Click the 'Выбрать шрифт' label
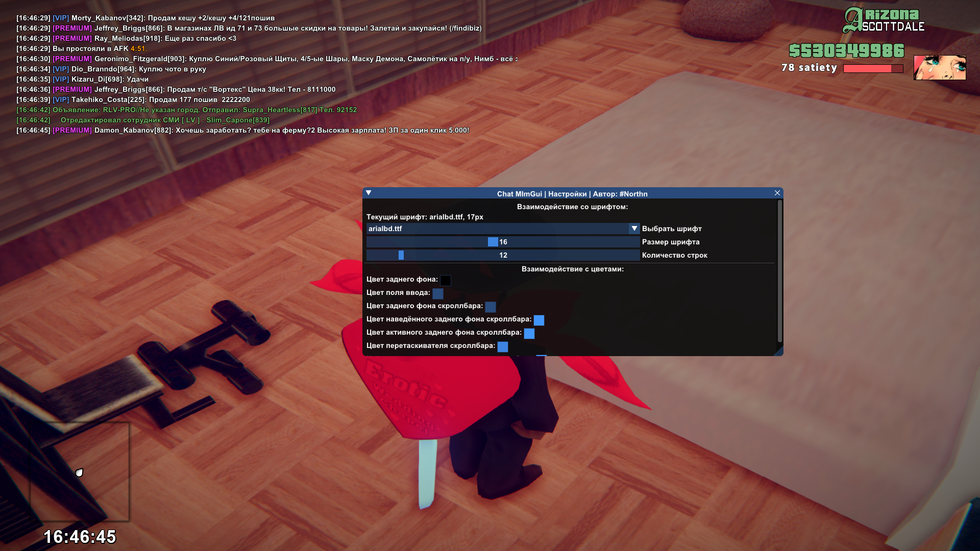 tap(672, 229)
